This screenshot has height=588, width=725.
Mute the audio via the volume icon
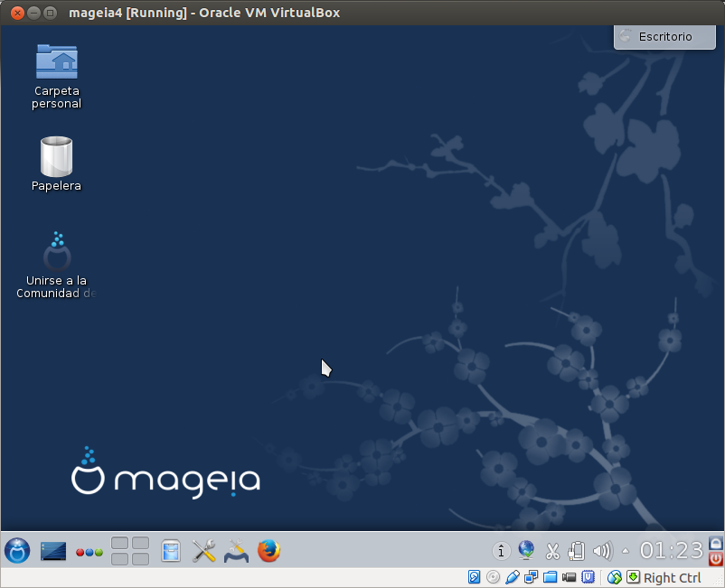[x=603, y=550]
